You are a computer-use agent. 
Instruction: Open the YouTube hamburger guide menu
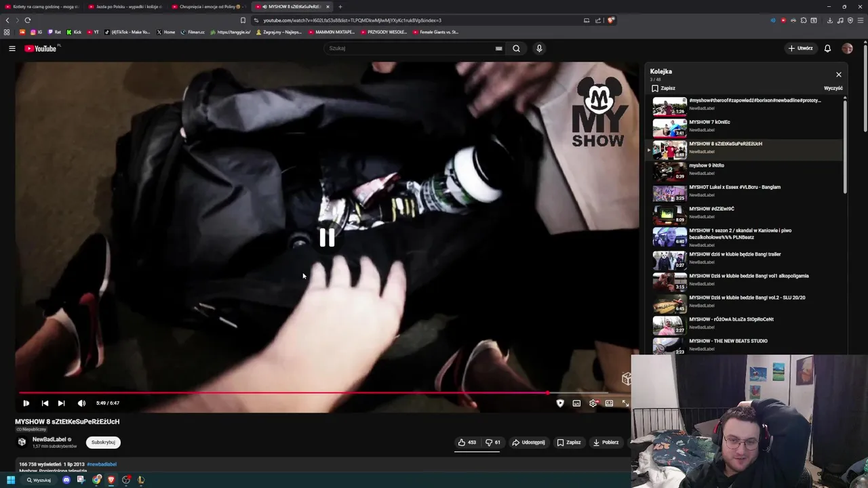coord(12,48)
